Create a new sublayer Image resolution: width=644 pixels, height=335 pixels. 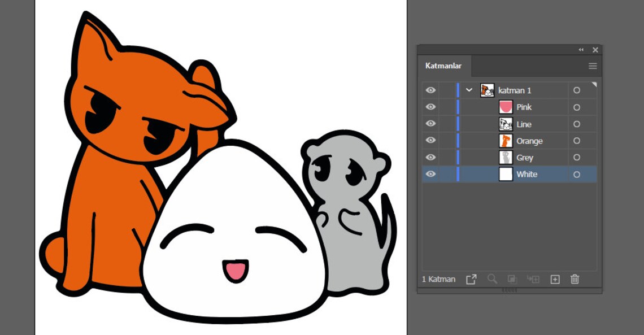[x=534, y=279]
